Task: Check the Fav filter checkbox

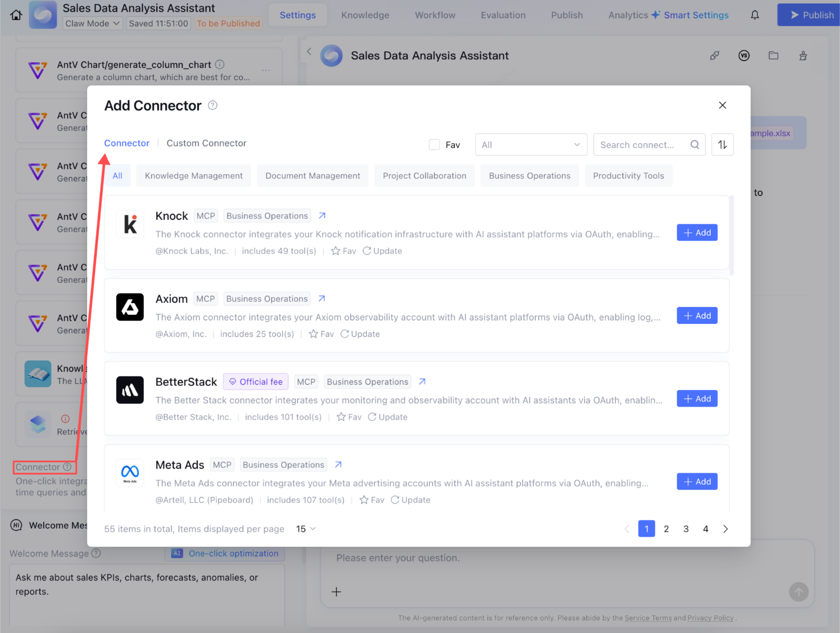Action: coord(434,145)
